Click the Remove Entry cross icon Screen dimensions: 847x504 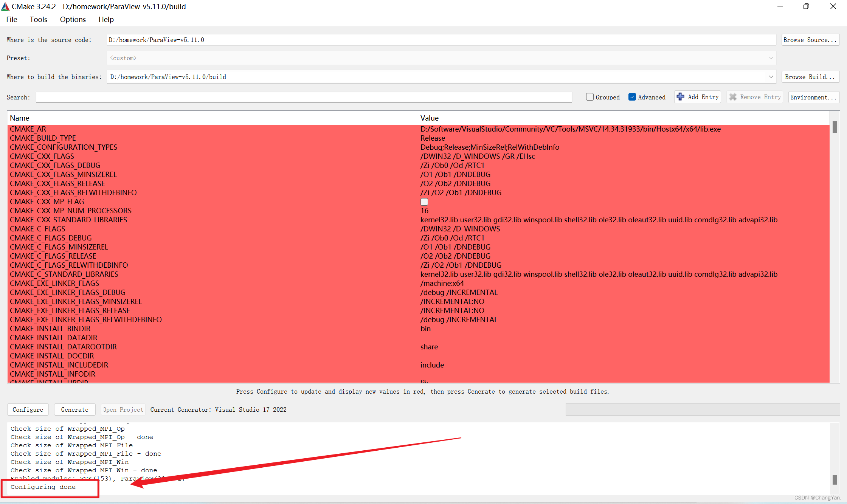pos(733,97)
